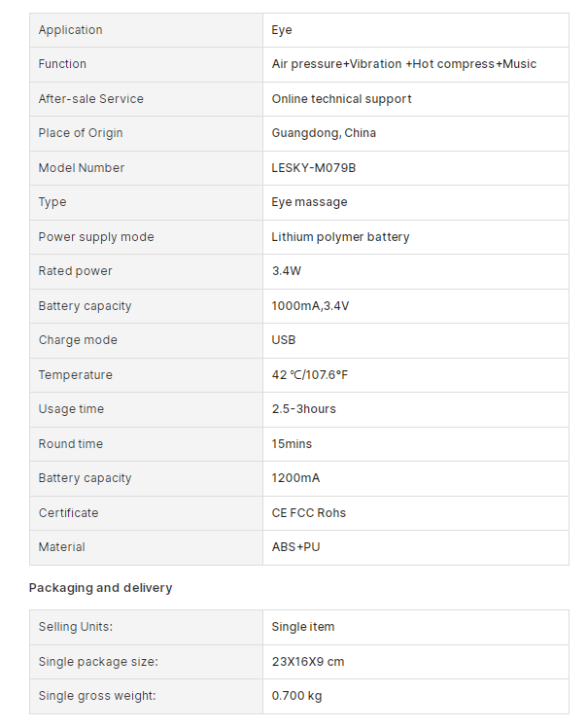This screenshot has height=728, width=587.
Task: Select ABS+PU material value
Action: point(295,547)
